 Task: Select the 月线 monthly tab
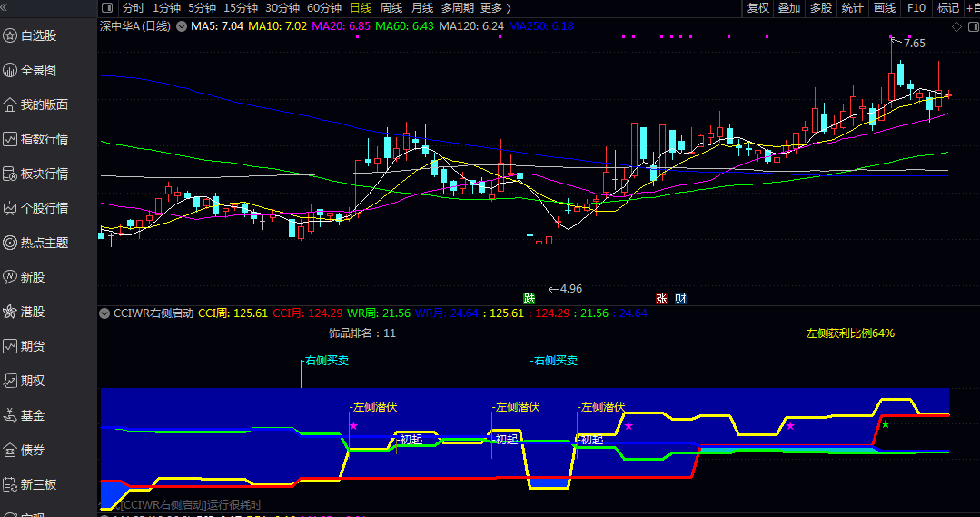point(422,7)
